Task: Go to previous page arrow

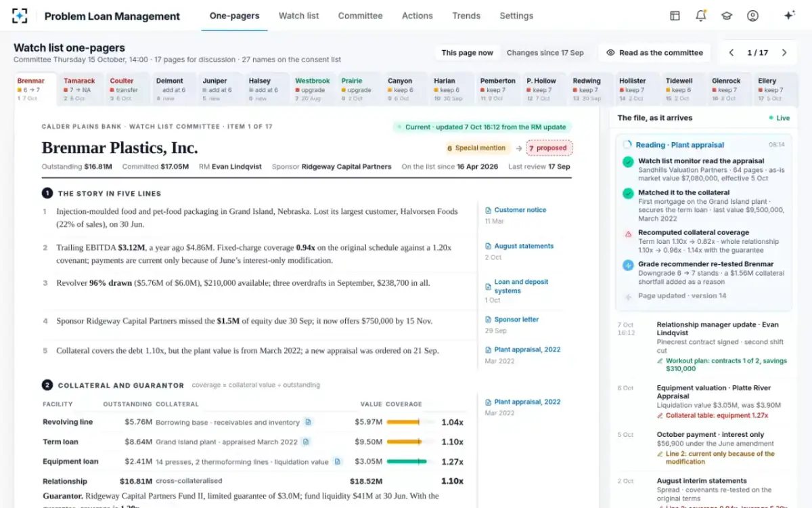Action: pos(731,53)
